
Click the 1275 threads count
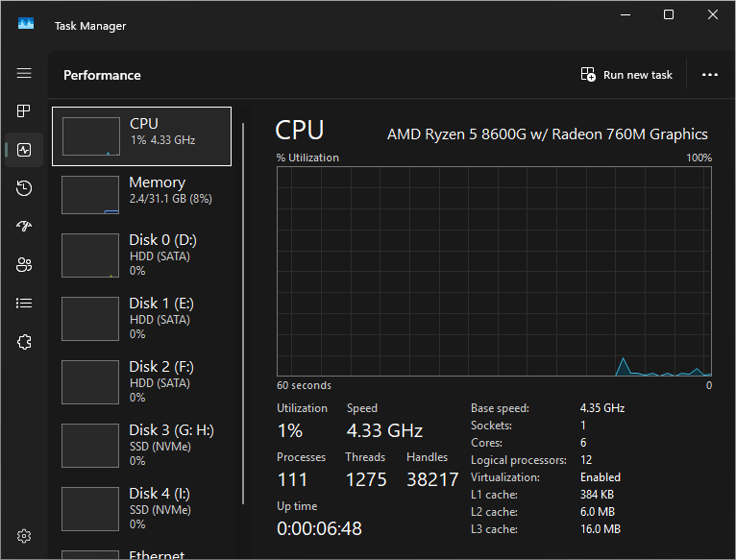(x=366, y=479)
